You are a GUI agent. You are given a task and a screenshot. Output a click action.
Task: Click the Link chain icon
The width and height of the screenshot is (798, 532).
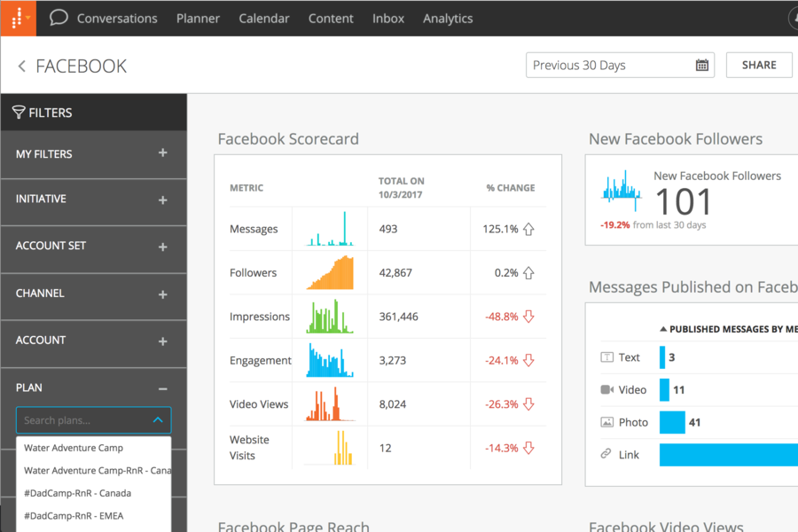point(607,454)
